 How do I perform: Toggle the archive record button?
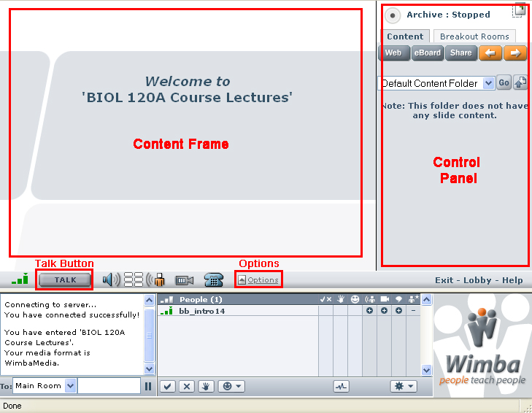click(393, 15)
